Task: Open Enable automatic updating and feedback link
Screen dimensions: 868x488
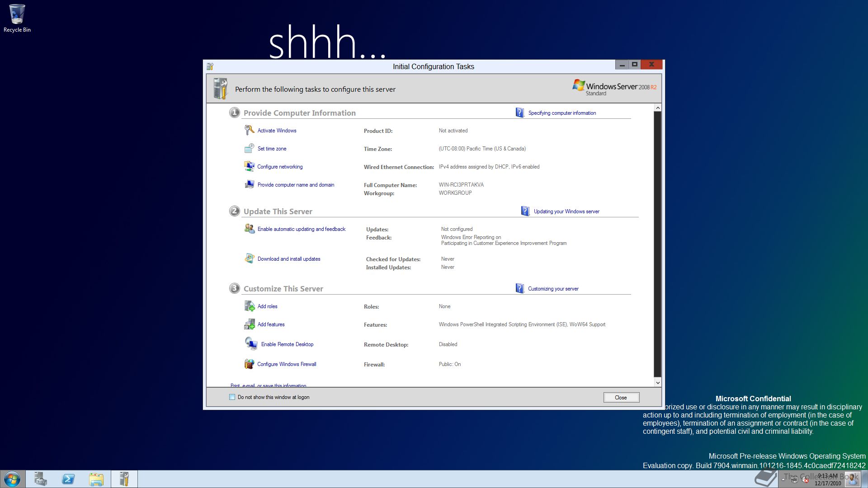Action: (302, 229)
